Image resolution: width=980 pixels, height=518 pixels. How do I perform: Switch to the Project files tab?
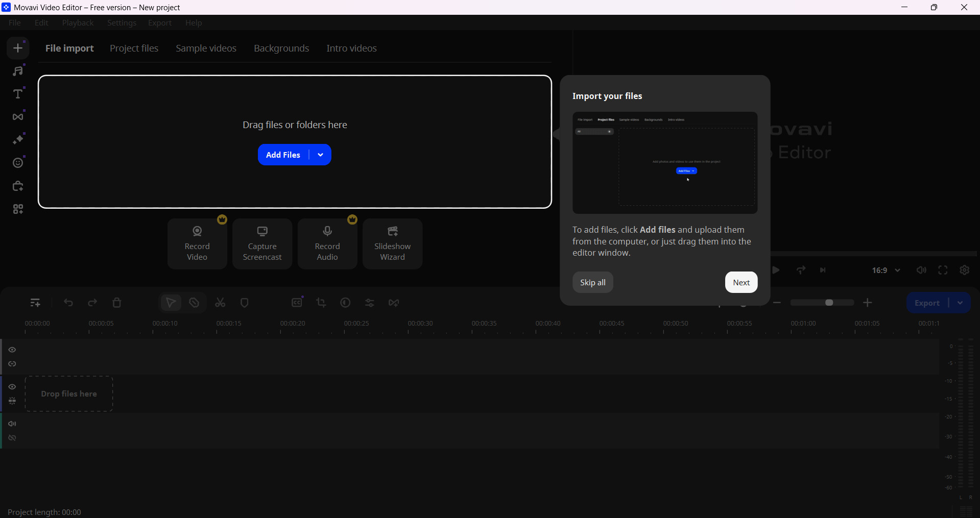tap(134, 48)
